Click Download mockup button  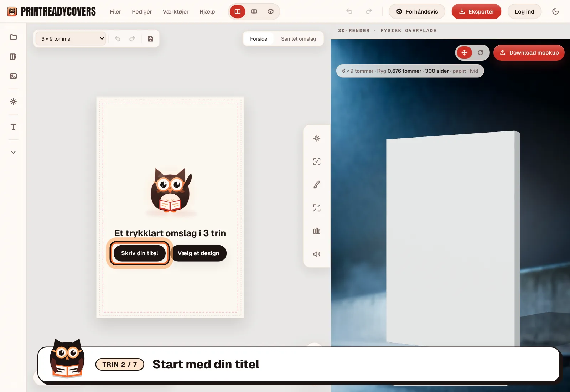tap(529, 53)
